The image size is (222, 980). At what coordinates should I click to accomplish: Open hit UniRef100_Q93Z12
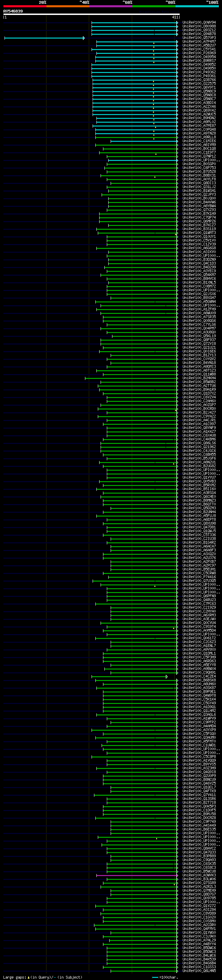pos(199,31)
